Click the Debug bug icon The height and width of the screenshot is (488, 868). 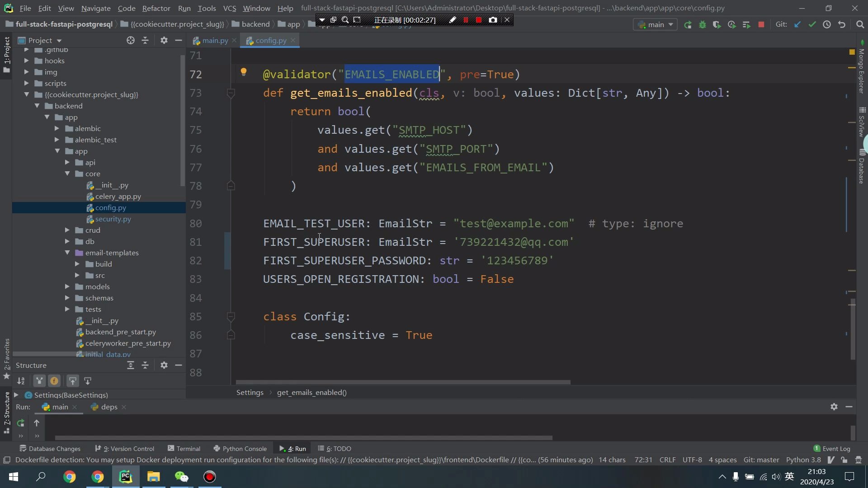point(703,25)
